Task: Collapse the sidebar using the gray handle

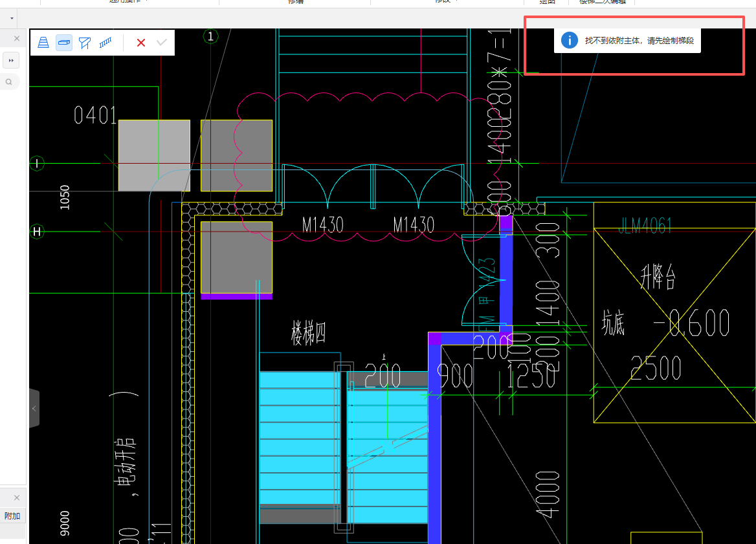Action: pyautogui.click(x=34, y=409)
